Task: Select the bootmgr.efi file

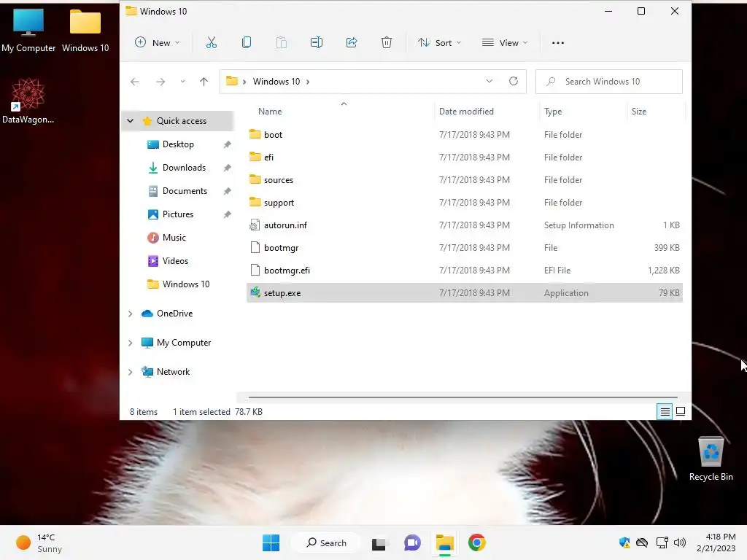Action: coord(465,271)
